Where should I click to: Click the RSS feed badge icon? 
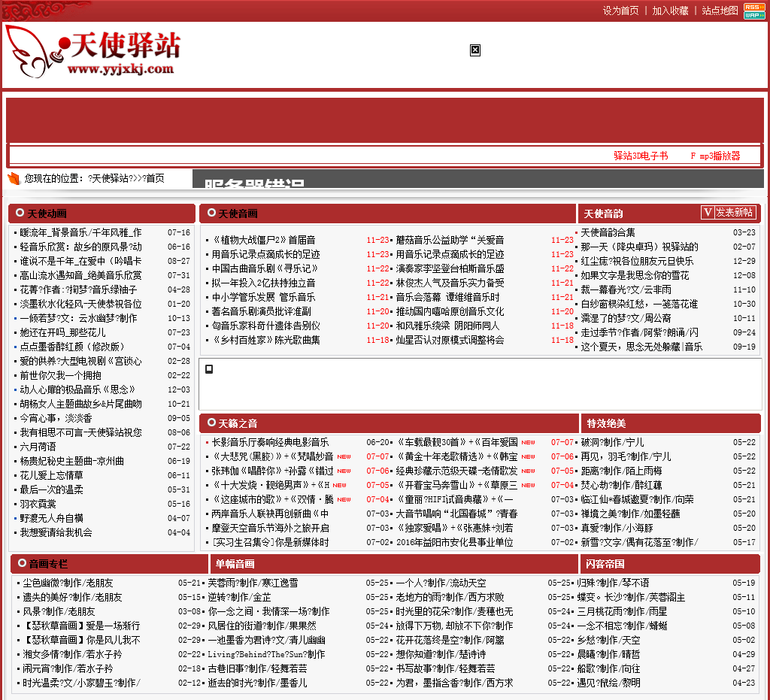coord(754,7)
